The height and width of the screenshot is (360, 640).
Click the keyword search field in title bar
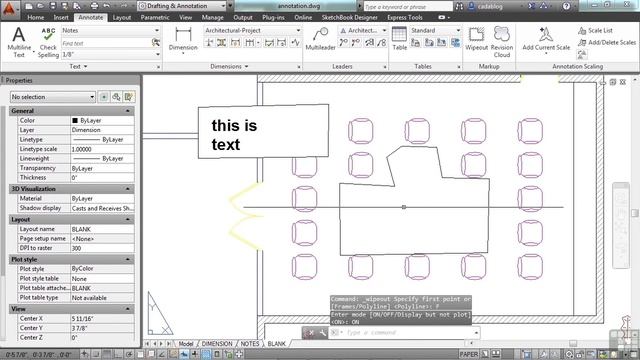[x=408, y=7]
